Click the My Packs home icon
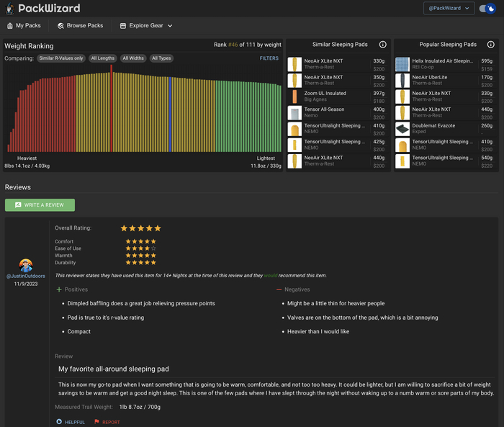Viewport: 504px width, 427px height. pyautogui.click(x=10, y=26)
